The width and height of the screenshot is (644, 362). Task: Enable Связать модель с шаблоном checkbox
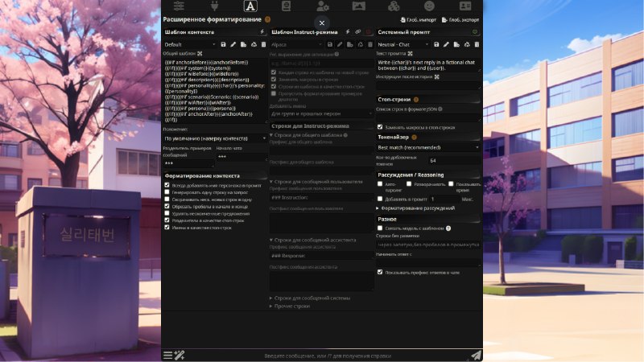tap(380, 228)
